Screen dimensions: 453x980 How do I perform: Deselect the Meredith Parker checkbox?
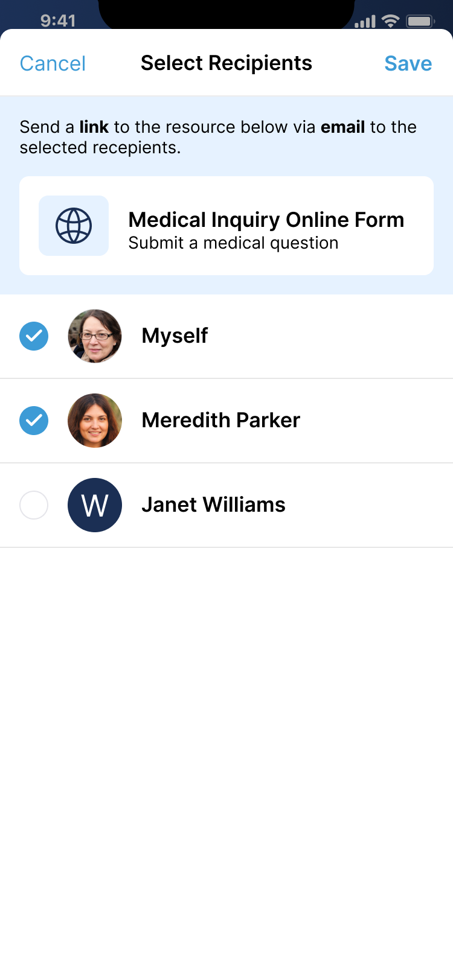click(34, 421)
